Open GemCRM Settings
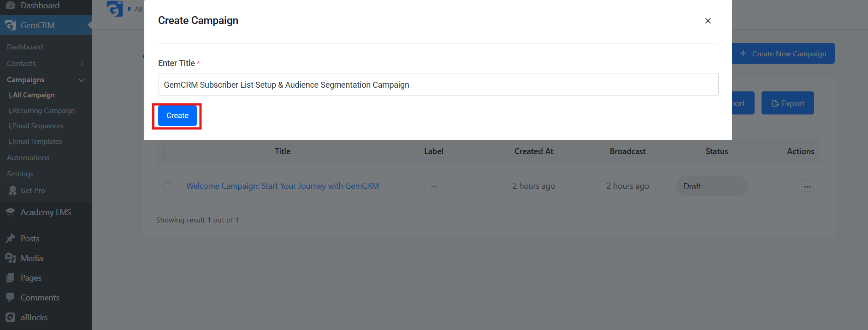 pos(20,174)
